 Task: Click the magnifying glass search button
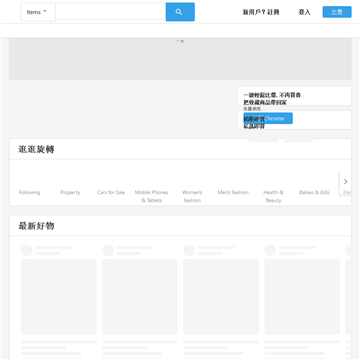pyautogui.click(x=180, y=12)
